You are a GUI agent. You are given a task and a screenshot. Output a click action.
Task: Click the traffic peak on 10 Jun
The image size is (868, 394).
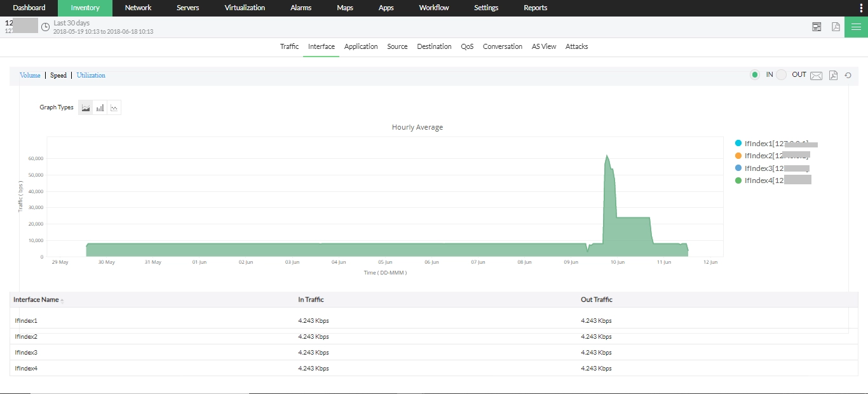tap(607, 156)
